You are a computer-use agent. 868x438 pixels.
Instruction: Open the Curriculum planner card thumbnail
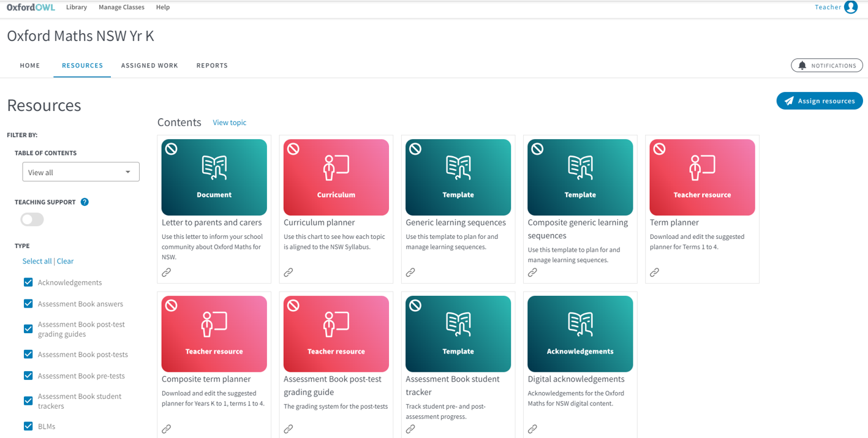pos(336,178)
